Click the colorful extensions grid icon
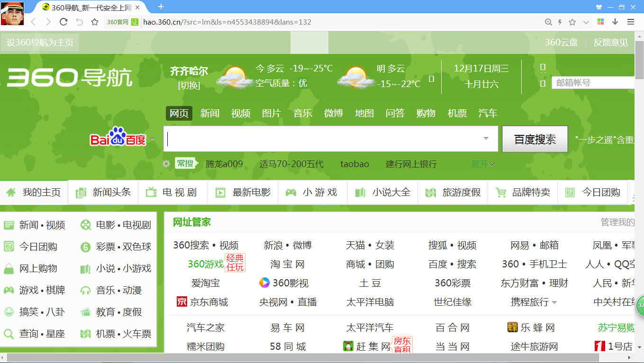The image size is (644, 363). click(x=600, y=22)
